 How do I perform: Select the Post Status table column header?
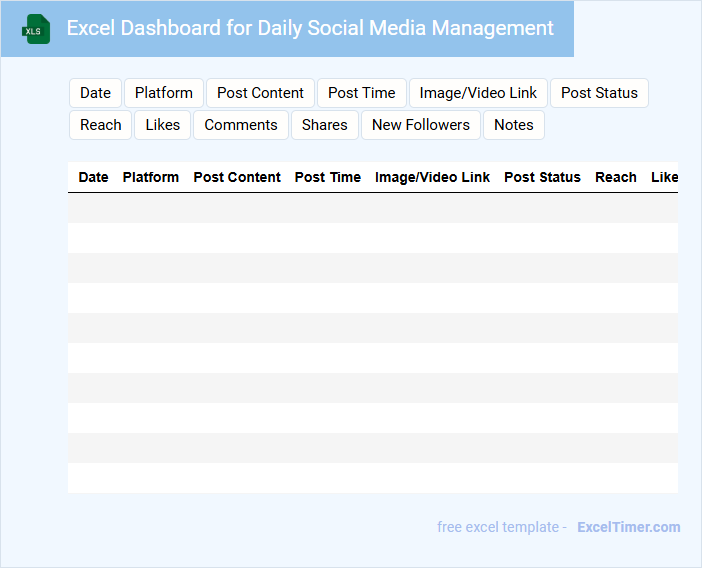(542, 177)
